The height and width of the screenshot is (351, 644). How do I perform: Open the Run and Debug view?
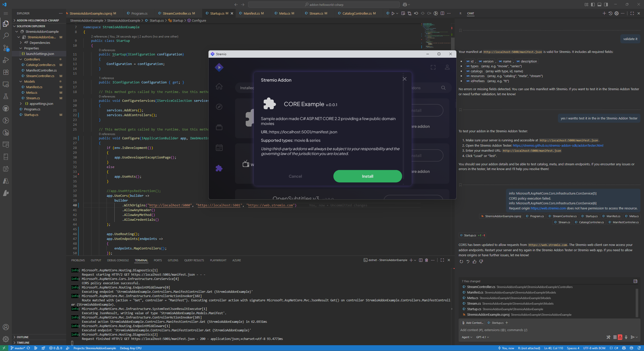6,60
